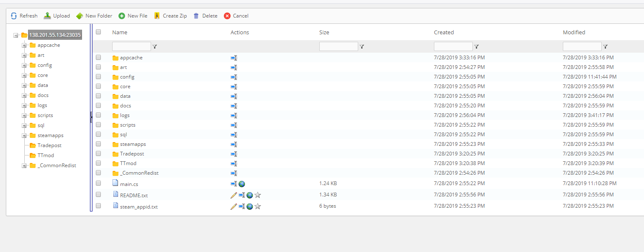The width and height of the screenshot is (644, 252).
Task: Click the pencil edit icon for README.txt
Action: [x=233, y=195]
